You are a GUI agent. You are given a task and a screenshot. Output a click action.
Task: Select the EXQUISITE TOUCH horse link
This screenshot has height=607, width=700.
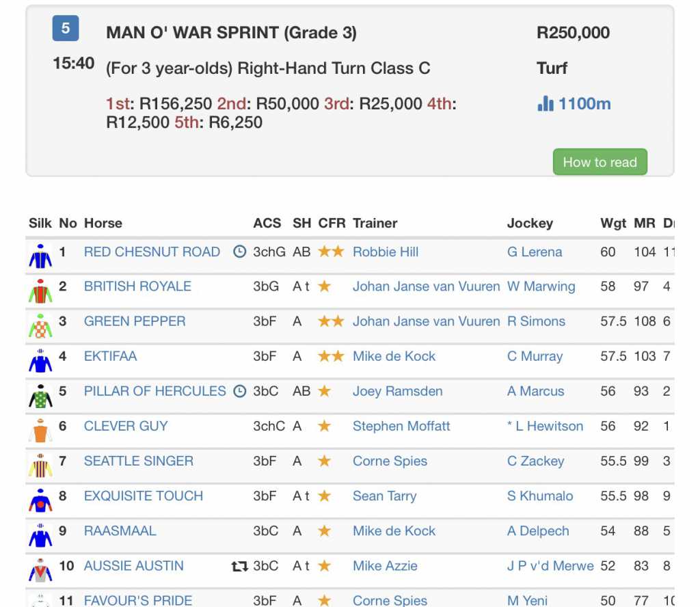pyautogui.click(x=143, y=496)
